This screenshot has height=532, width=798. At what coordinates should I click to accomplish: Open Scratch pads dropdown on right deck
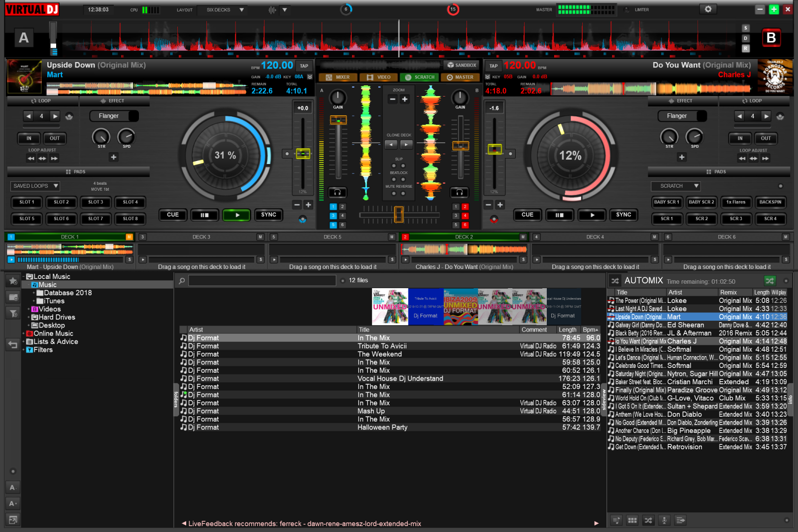tap(676, 186)
